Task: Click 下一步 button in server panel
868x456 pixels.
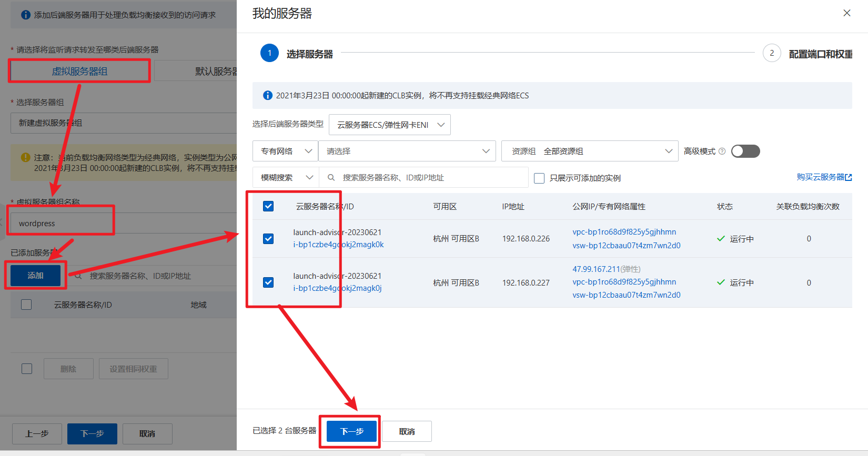Action: click(352, 431)
